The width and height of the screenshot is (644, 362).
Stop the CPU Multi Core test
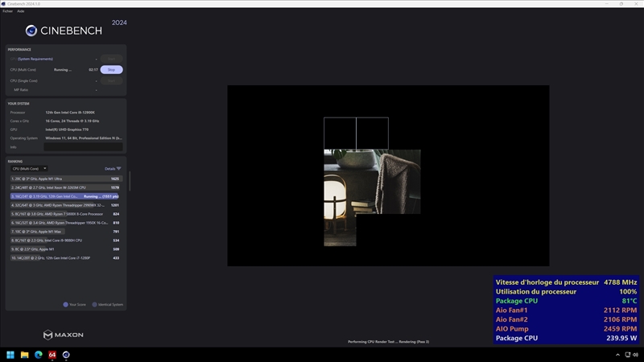click(111, 70)
